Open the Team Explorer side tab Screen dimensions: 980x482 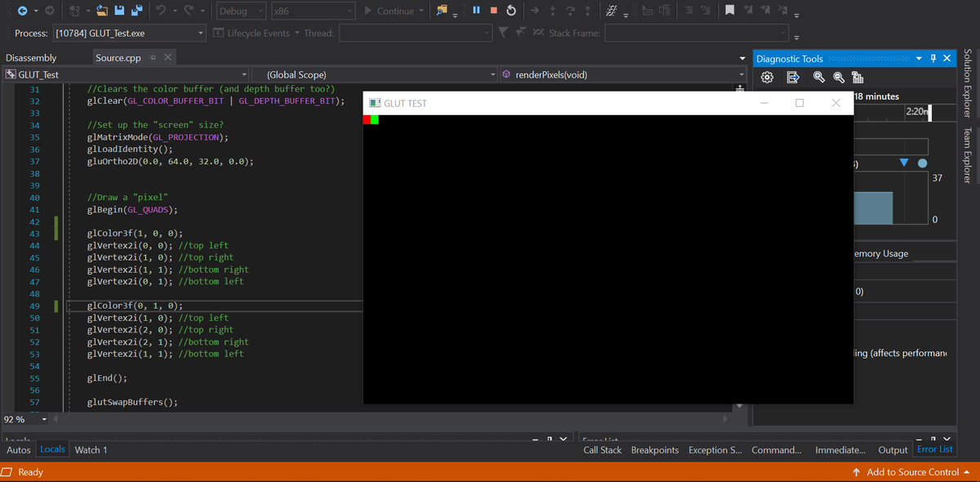(968, 154)
